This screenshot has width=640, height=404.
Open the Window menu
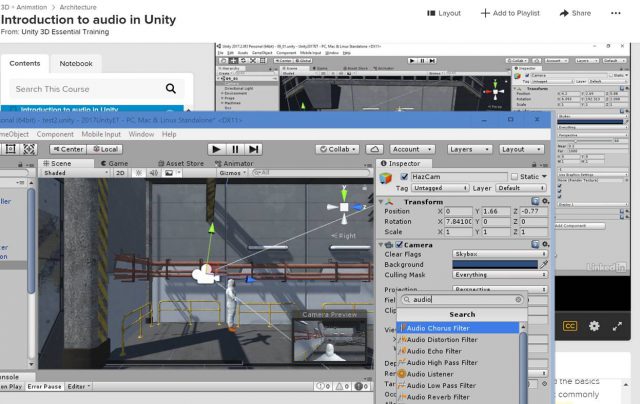(141, 134)
